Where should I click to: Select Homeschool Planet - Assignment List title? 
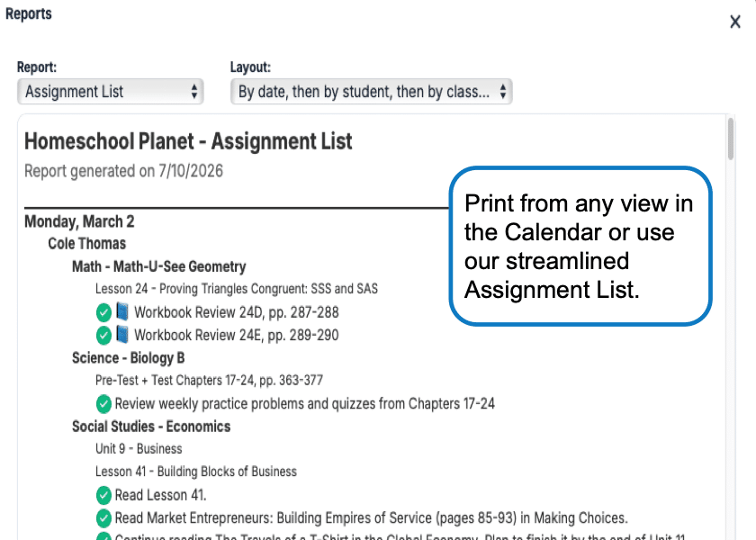pyautogui.click(x=188, y=142)
